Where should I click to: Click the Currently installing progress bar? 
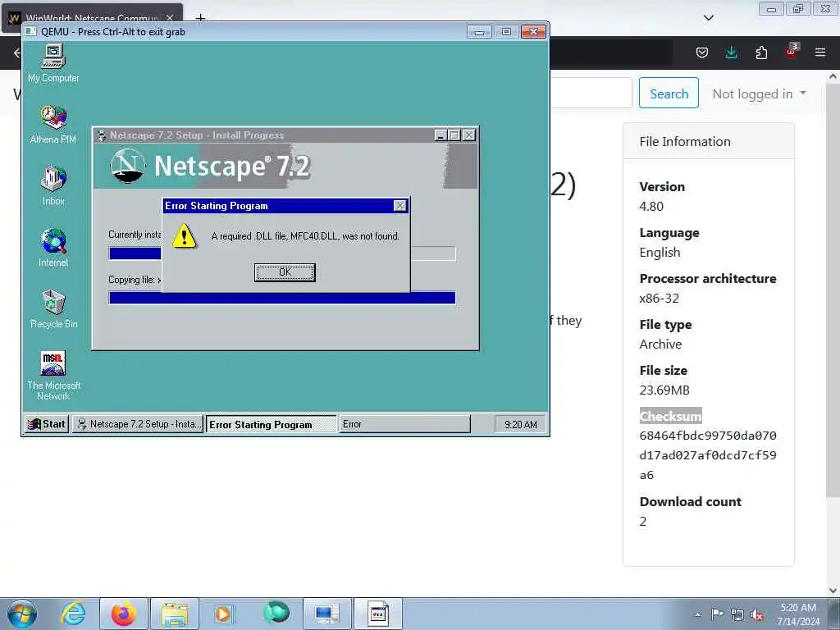click(x=282, y=253)
